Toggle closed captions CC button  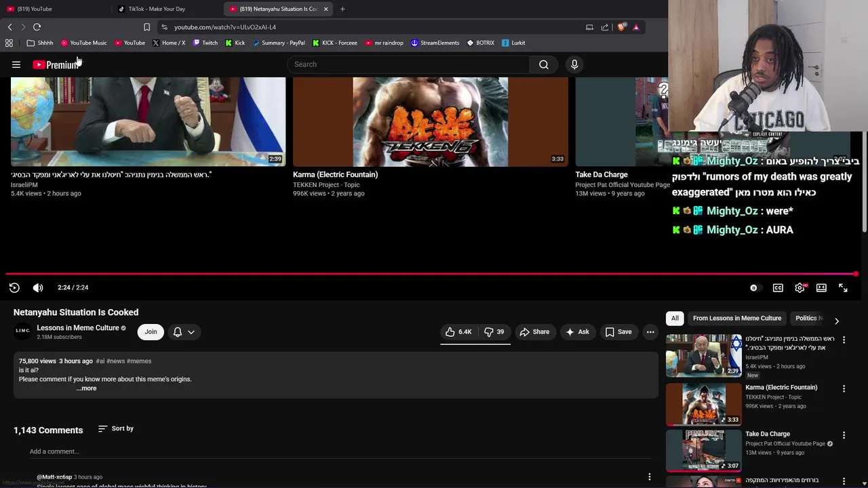[778, 288]
